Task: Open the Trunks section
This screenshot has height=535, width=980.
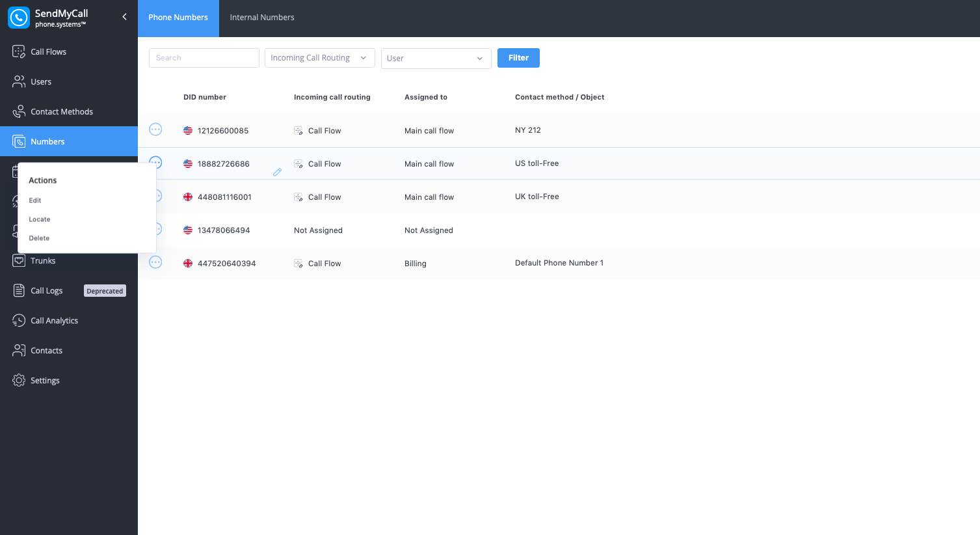Action: (x=69, y=261)
